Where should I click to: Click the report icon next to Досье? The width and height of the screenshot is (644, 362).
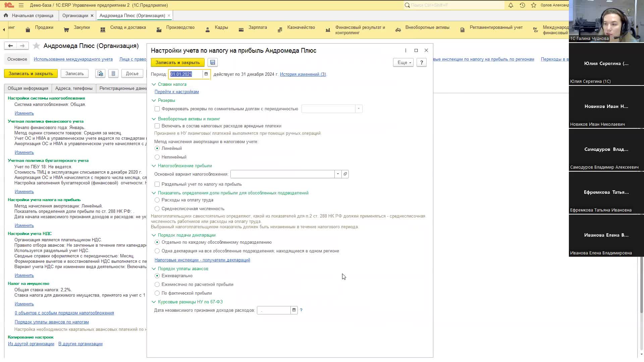[x=113, y=74]
